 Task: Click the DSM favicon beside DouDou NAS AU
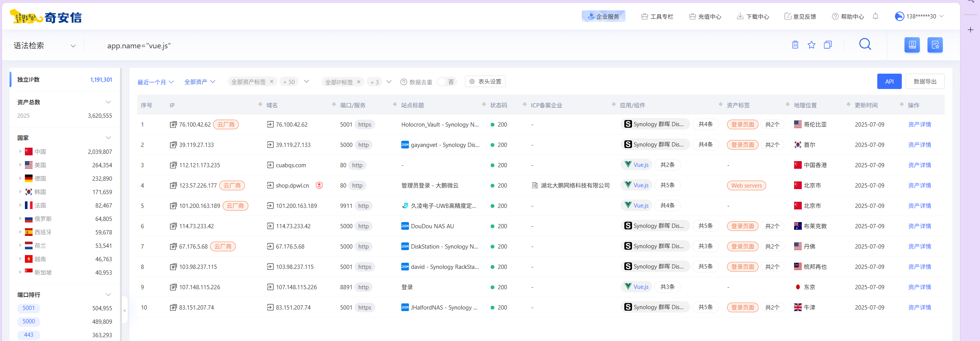tap(405, 226)
